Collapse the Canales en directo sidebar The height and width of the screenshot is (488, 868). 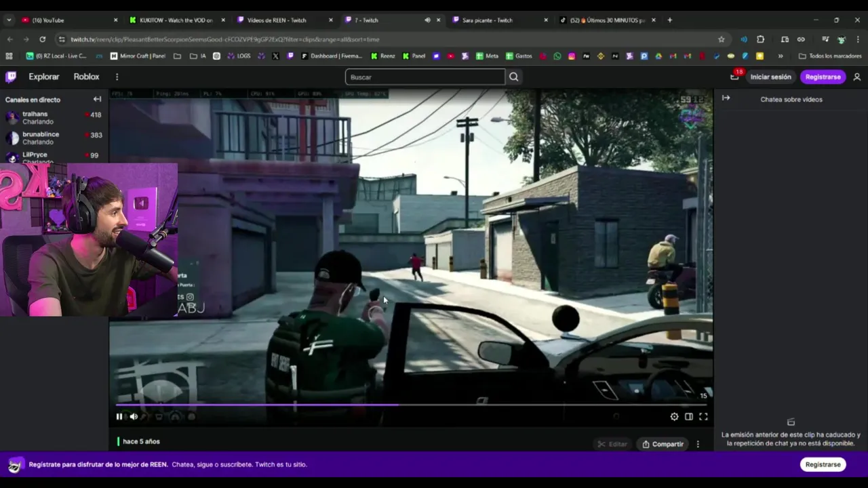click(x=97, y=99)
